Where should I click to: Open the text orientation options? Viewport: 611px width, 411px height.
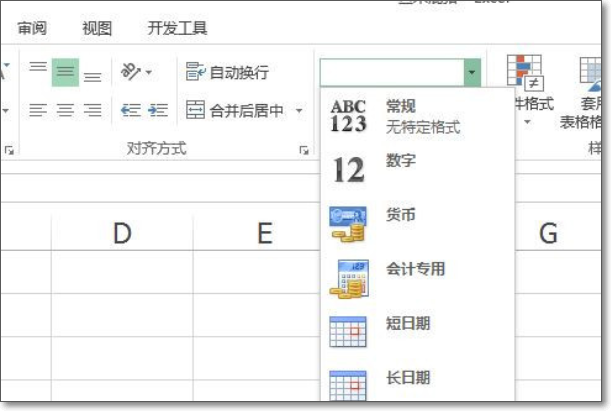[136, 72]
